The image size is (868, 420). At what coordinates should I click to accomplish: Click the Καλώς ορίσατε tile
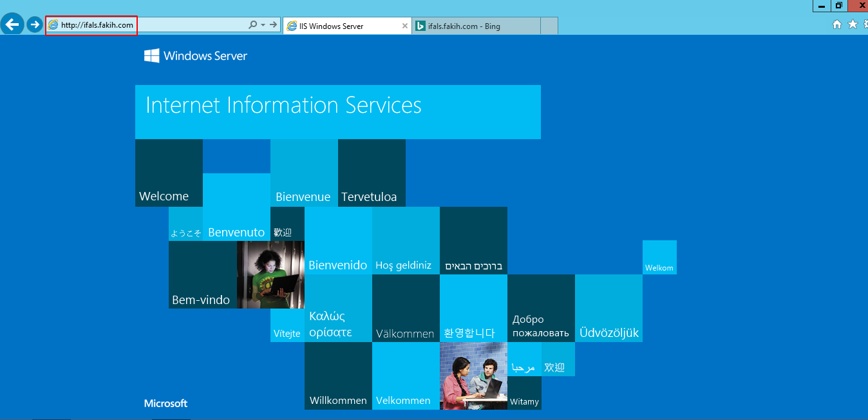pyautogui.click(x=338, y=308)
